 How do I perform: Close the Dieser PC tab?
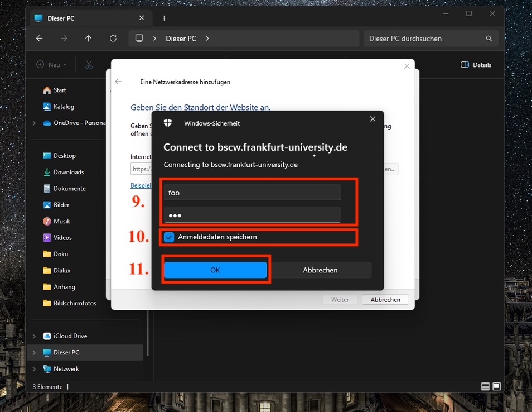(x=142, y=18)
